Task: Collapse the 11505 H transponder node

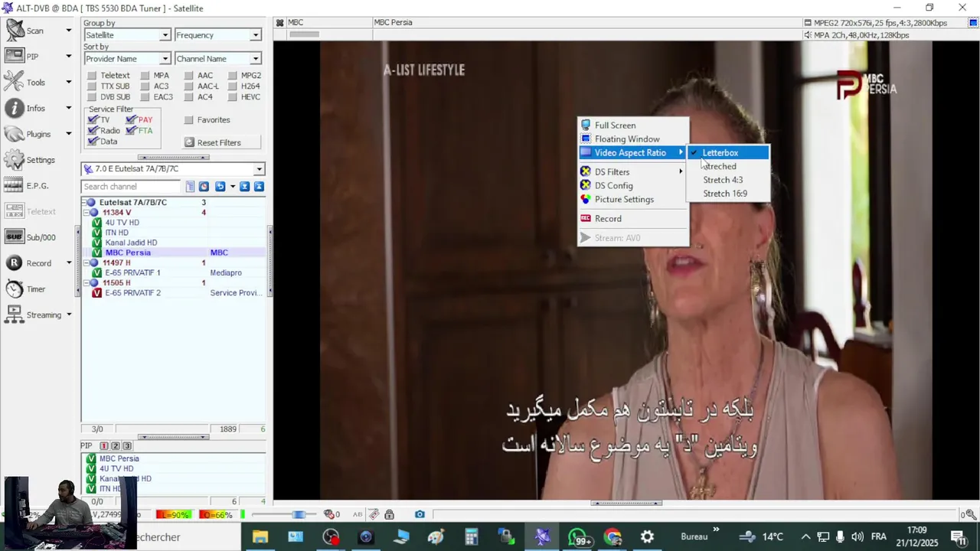Action: [x=86, y=283]
